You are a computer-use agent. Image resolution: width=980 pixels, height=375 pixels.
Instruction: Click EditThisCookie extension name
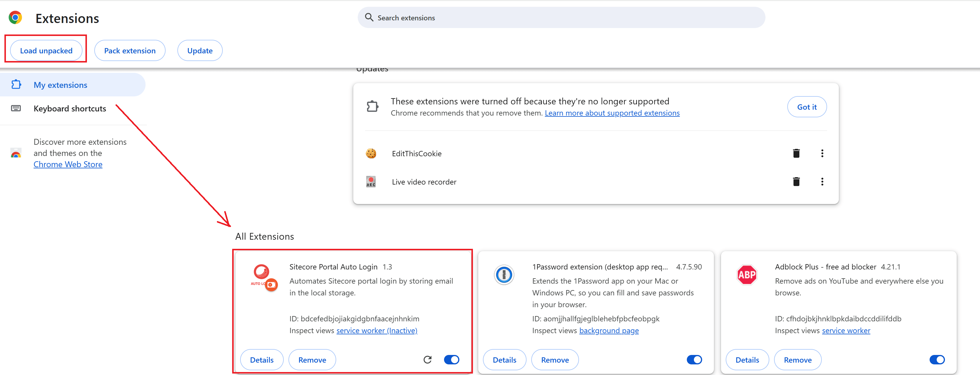(x=417, y=153)
